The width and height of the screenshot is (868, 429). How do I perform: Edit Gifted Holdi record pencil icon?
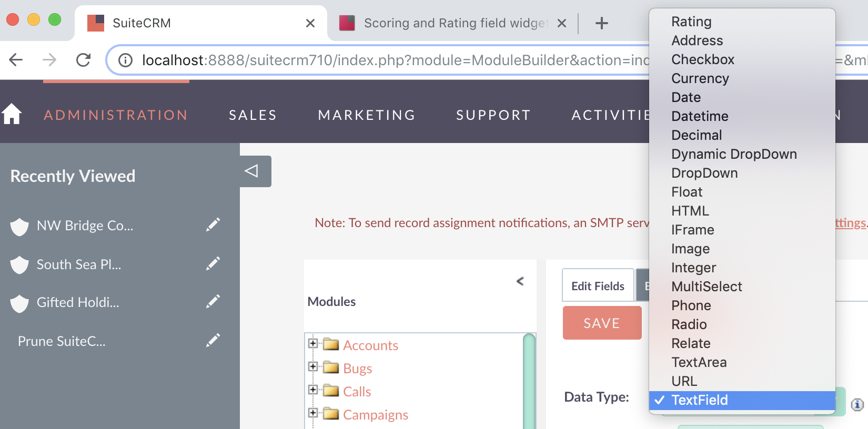coord(213,302)
